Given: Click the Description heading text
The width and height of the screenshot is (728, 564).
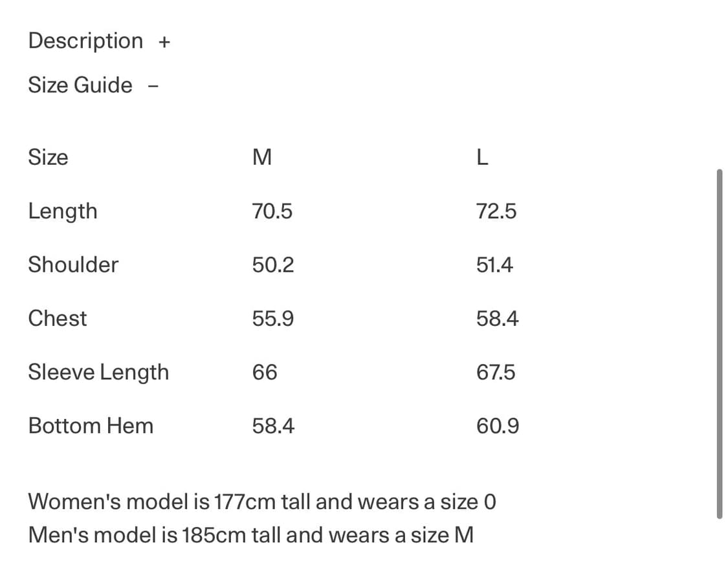Looking at the screenshot, I should [x=85, y=41].
